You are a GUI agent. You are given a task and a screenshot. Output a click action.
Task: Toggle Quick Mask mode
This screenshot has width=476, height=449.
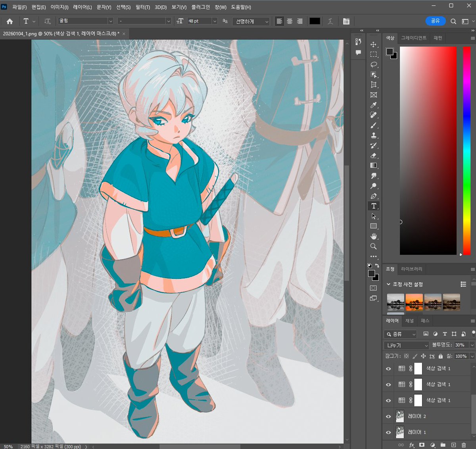(x=373, y=288)
